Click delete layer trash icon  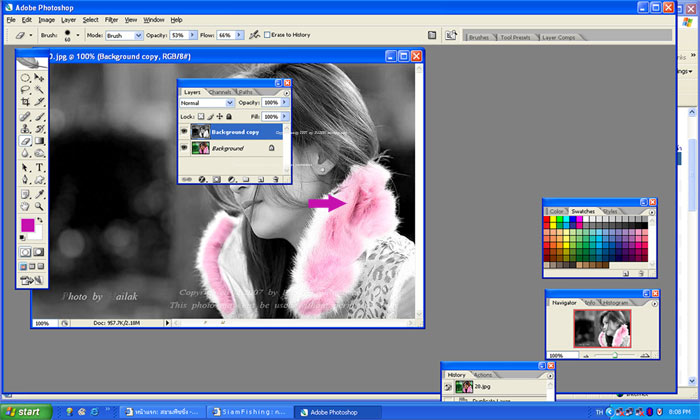point(275,179)
